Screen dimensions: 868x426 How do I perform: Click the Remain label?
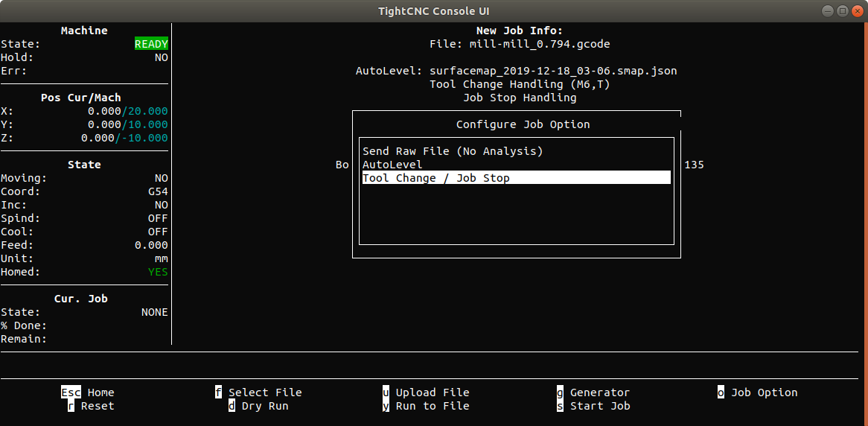pos(24,338)
